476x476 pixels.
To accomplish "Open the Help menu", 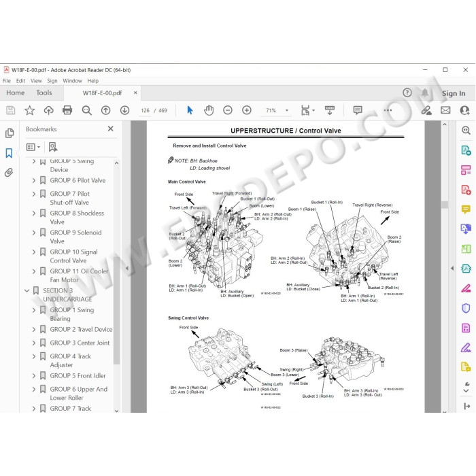I will (93, 81).
